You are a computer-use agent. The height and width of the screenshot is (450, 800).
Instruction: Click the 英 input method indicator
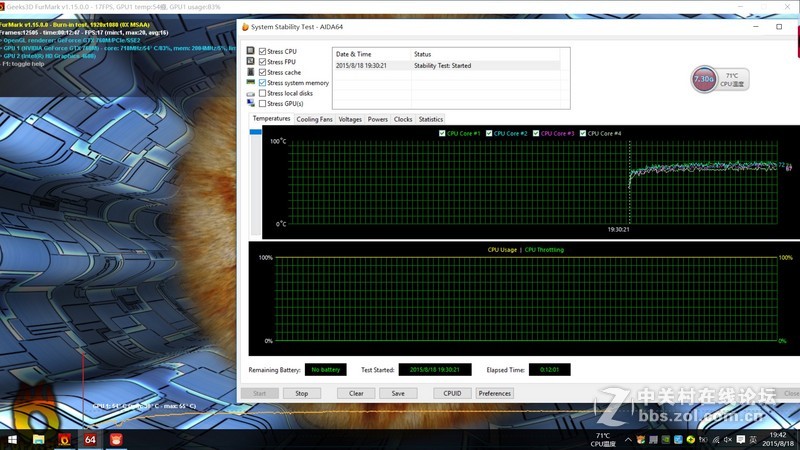pyautogui.click(x=753, y=439)
